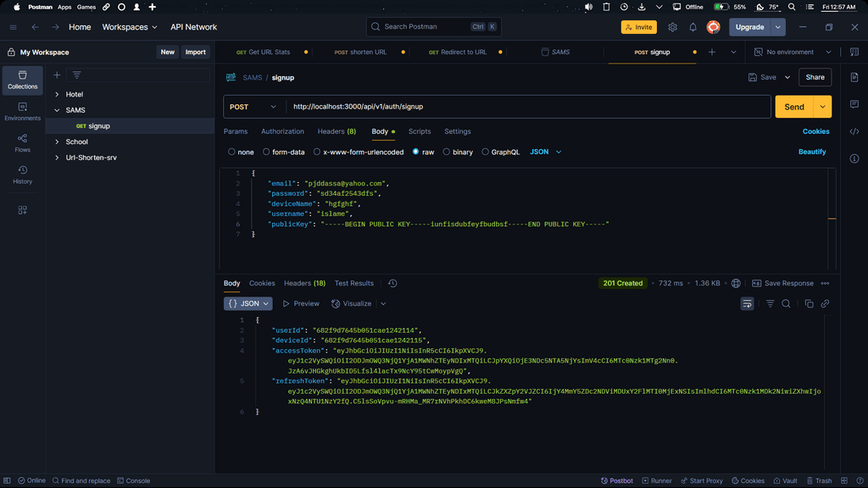Viewport: 868px width, 488px height.
Task: Select the signup request in SAMS
Action: pos(130,126)
